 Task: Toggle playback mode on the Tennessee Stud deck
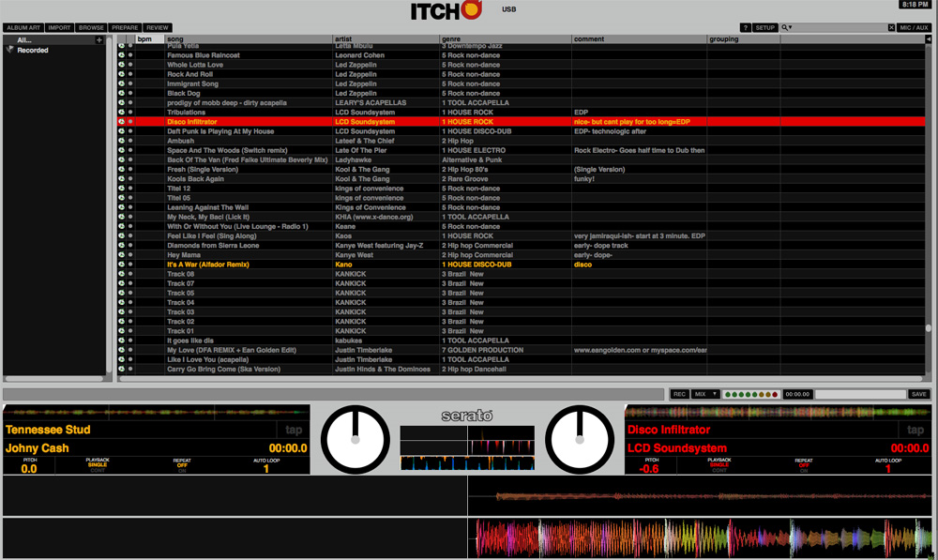click(98, 465)
